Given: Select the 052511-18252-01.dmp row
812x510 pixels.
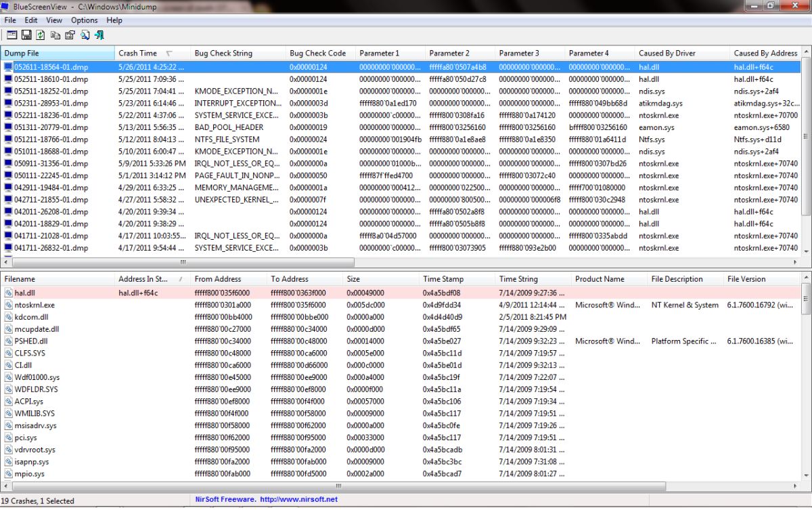Looking at the screenshot, I should [x=401, y=91].
